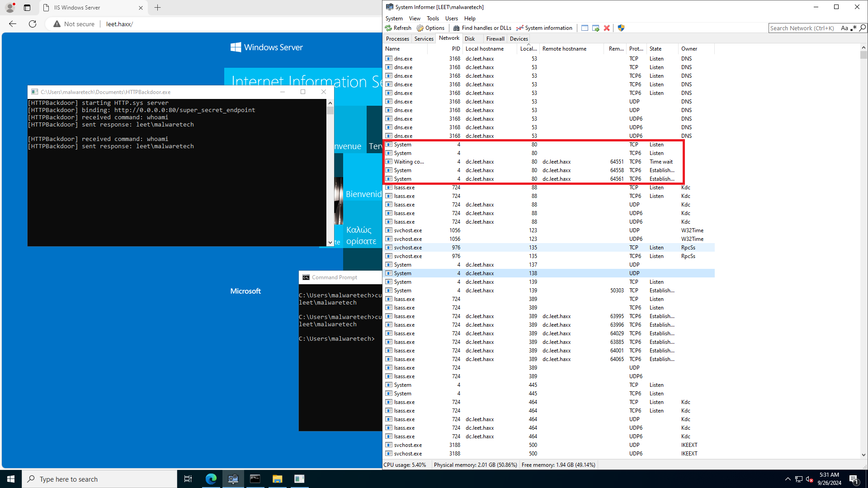Open Find handles or DLLs
This screenshot has height=488, width=868.
tap(482, 28)
